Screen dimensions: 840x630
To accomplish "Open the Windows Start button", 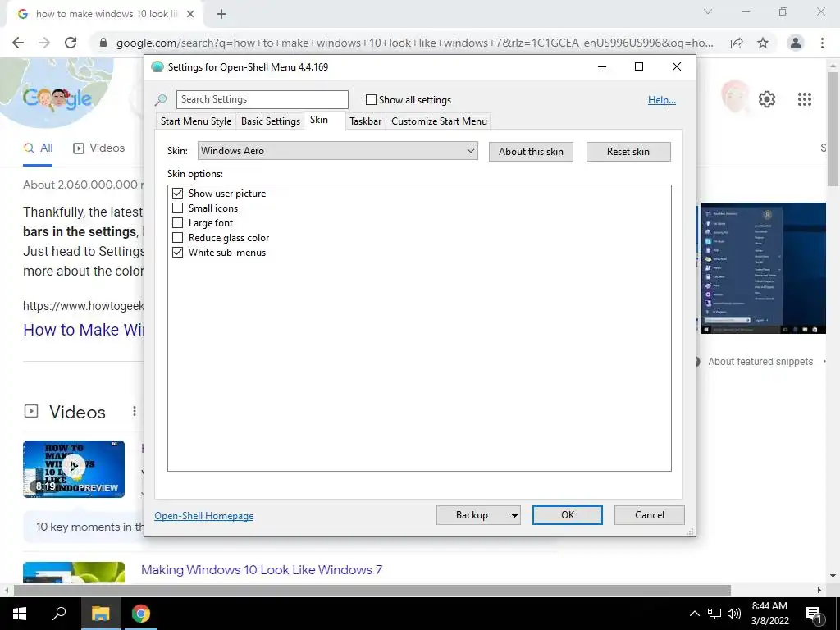I will coord(20,614).
